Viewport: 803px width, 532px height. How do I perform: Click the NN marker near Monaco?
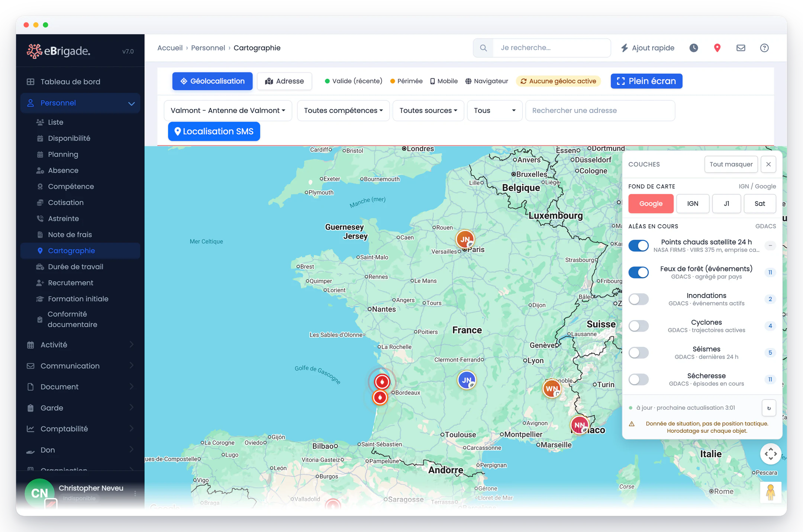tap(579, 425)
